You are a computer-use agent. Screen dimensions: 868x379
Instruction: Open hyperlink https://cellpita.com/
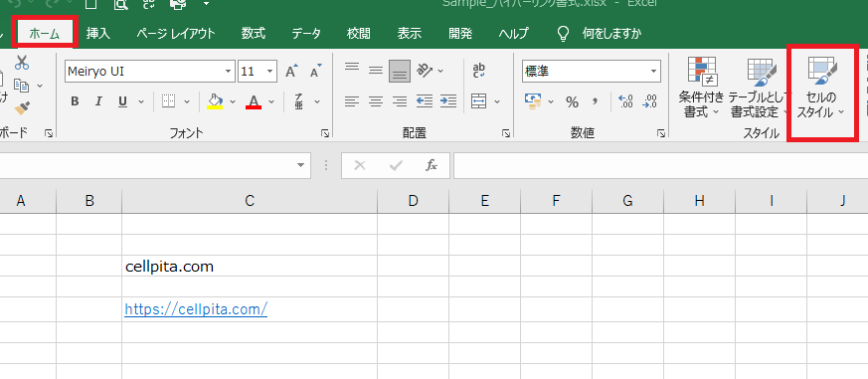tap(196, 309)
